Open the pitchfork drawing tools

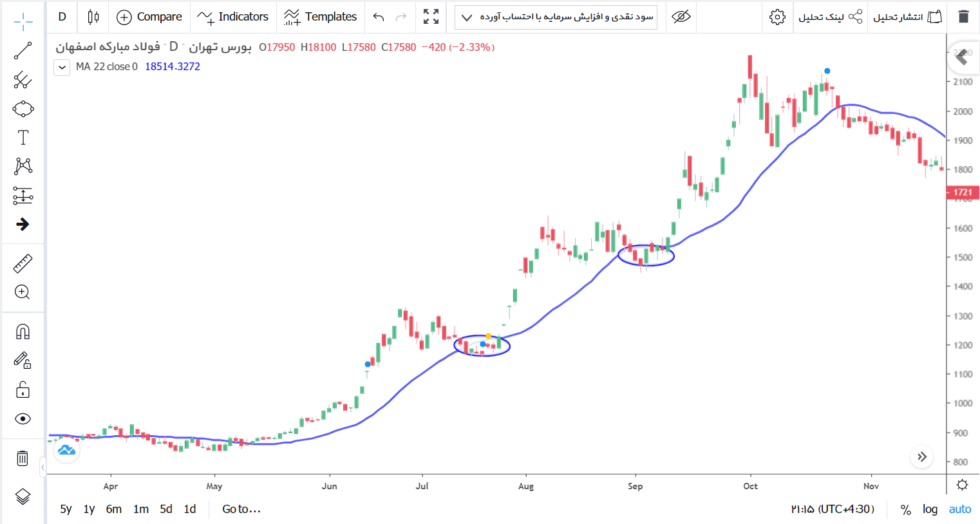tap(23, 80)
